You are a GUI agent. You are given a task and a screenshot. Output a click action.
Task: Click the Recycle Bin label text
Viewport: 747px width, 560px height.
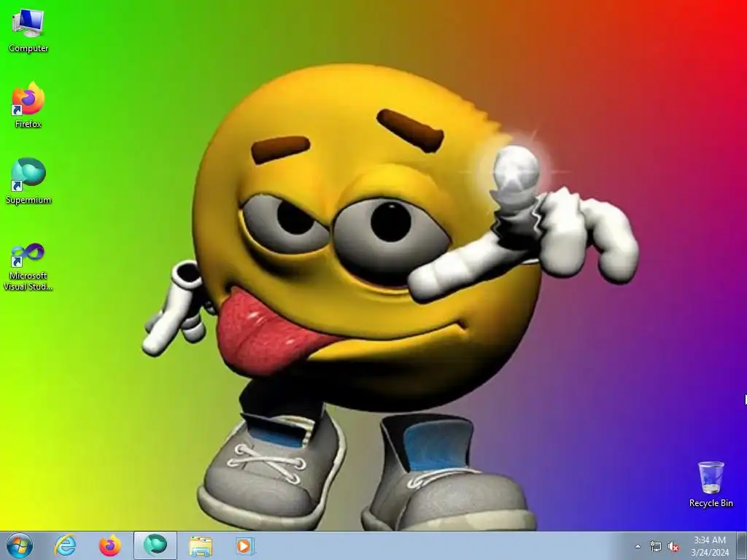711,503
